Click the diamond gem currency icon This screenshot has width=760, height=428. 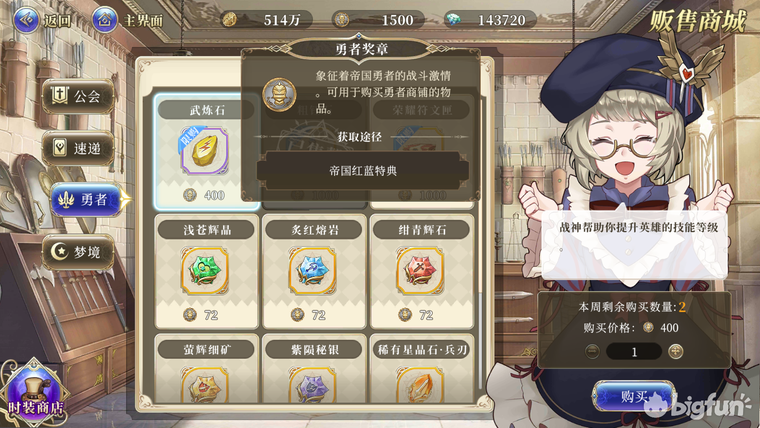point(453,20)
